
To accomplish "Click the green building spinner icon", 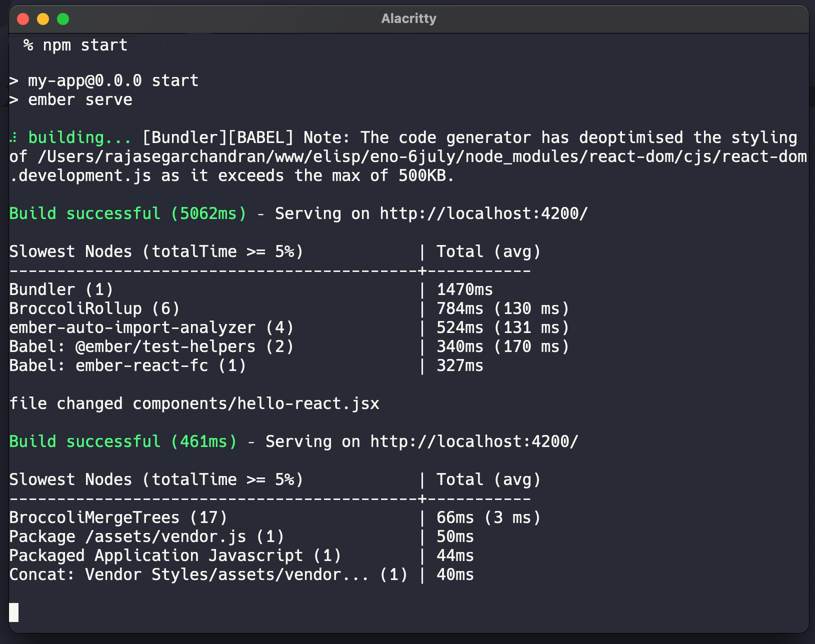I will click(x=14, y=137).
